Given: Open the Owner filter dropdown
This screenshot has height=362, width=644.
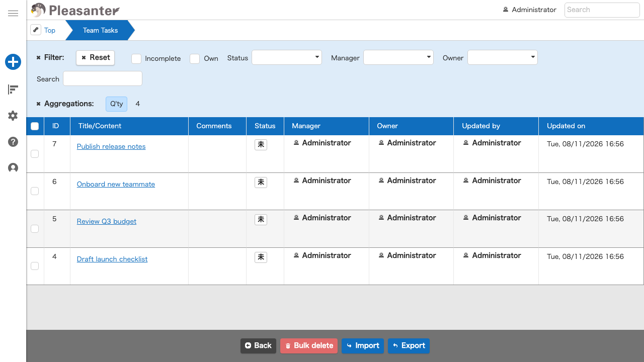Looking at the screenshot, I should (x=503, y=57).
